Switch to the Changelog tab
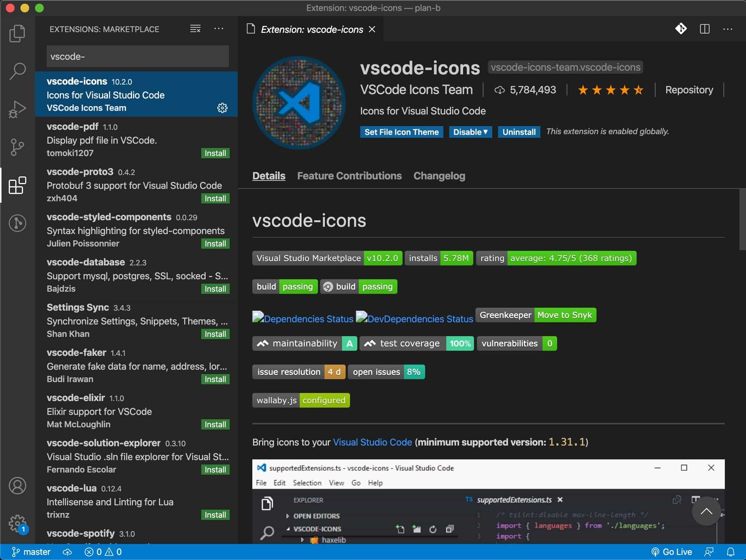The image size is (746, 560). pyautogui.click(x=439, y=176)
